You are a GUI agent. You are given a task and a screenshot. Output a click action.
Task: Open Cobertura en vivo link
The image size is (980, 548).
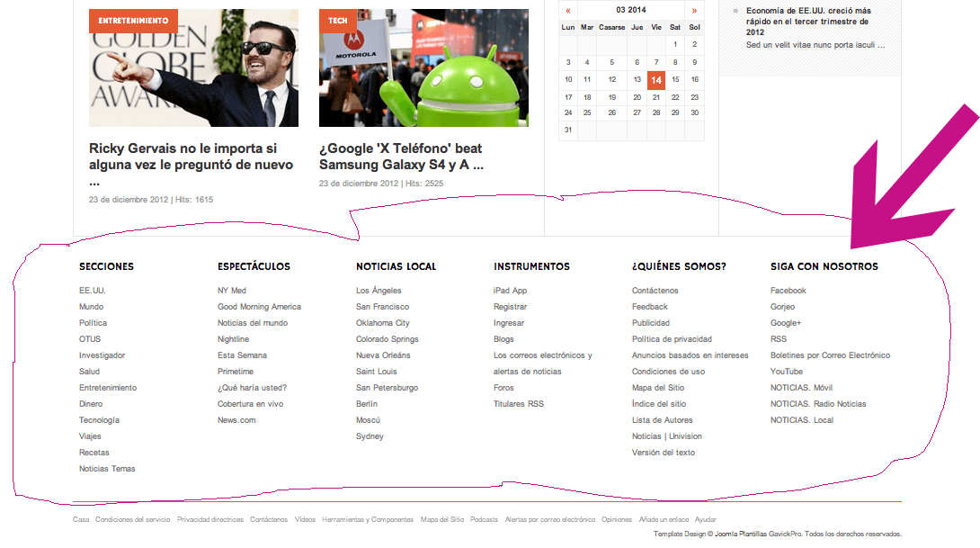coord(251,404)
